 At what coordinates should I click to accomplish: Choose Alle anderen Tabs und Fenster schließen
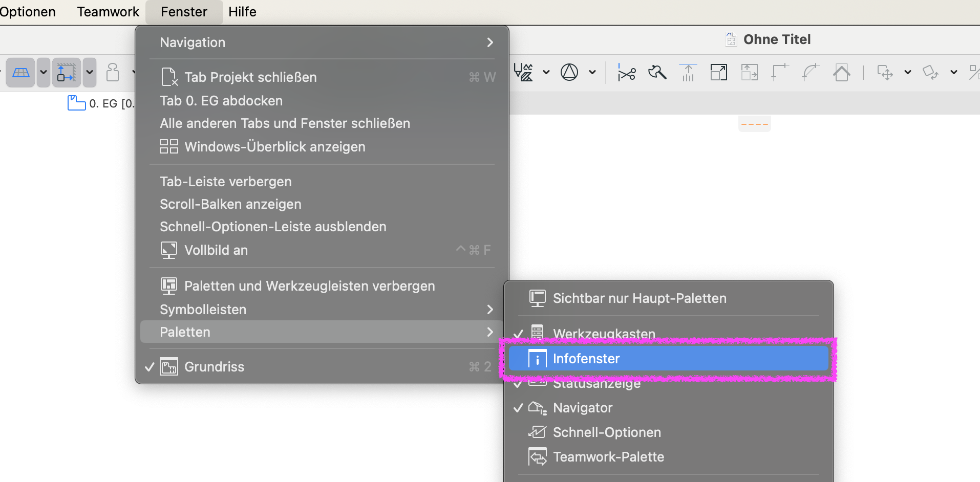pyautogui.click(x=322, y=123)
